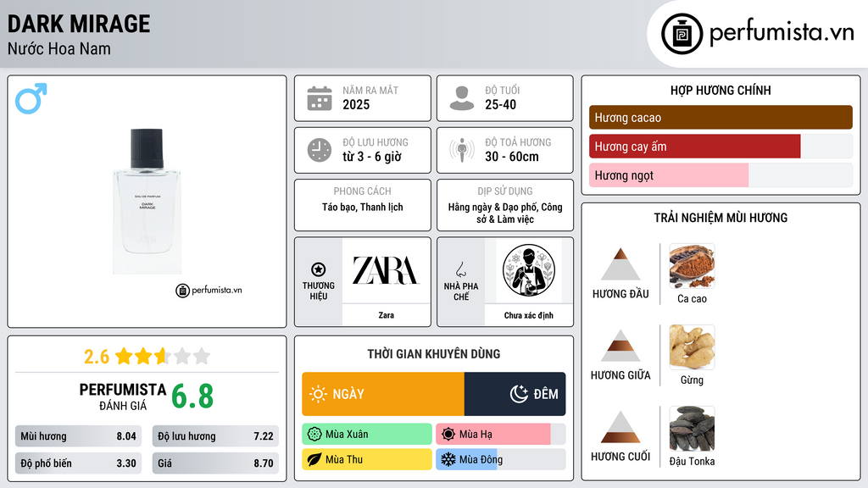Click the Dịp sử dụng occasion text
The height and width of the screenshot is (488, 868).
click(505, 213)
